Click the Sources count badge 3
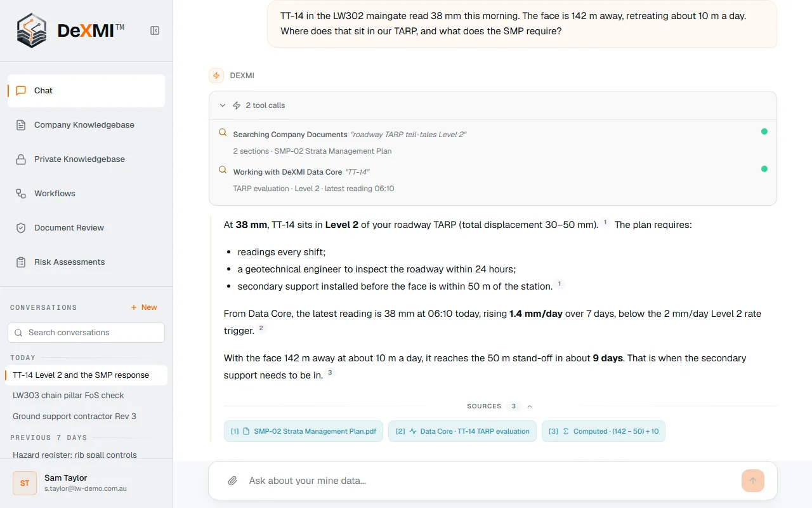This screenshot has height=508, width=812. (513, 406)
